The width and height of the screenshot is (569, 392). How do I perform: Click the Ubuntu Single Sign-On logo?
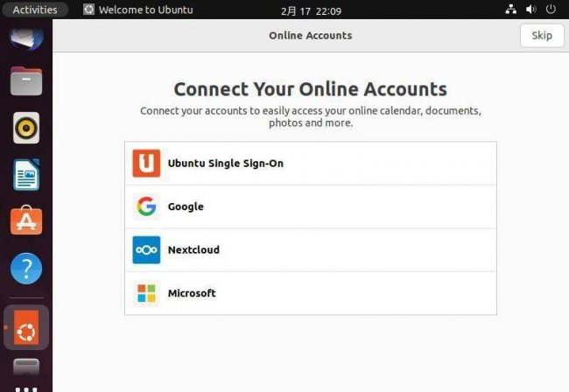pyautogui.click(x=146, y=163)
